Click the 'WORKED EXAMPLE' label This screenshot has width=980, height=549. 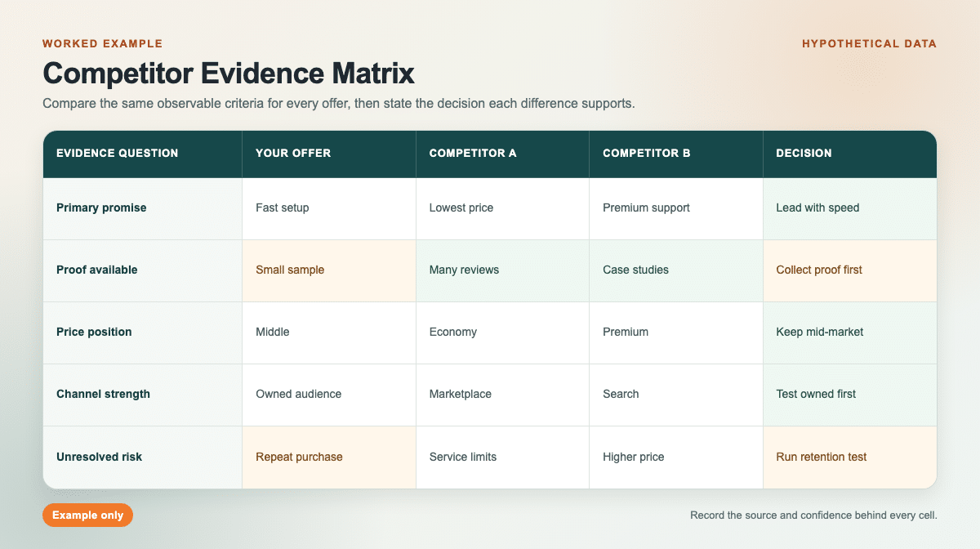pos(103,43)
